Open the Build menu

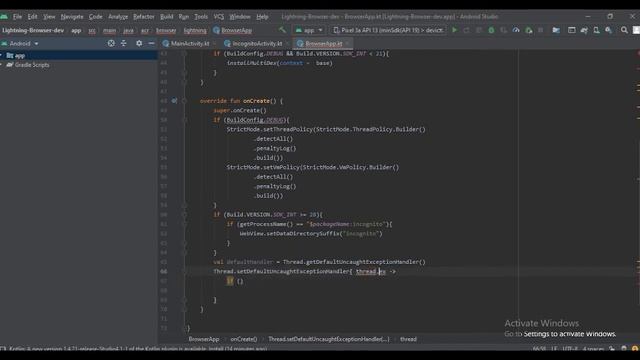coord(167,17)
